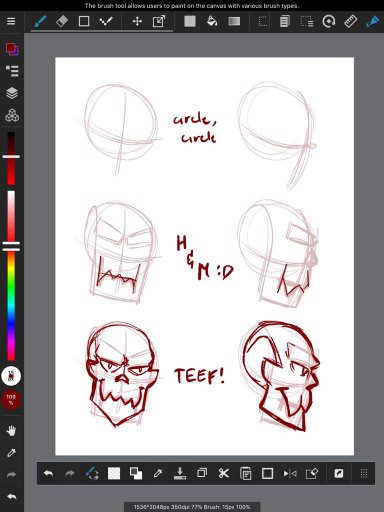This screenshot has height=512, width=384.
Task: Open the Materials cube panel
Action: (x=12, y=115)
